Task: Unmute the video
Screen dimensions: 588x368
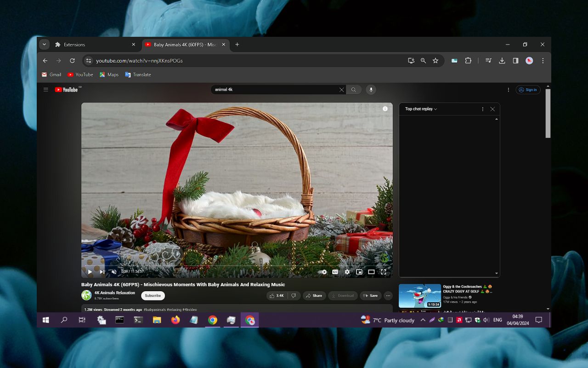Action: coord(114,272)
